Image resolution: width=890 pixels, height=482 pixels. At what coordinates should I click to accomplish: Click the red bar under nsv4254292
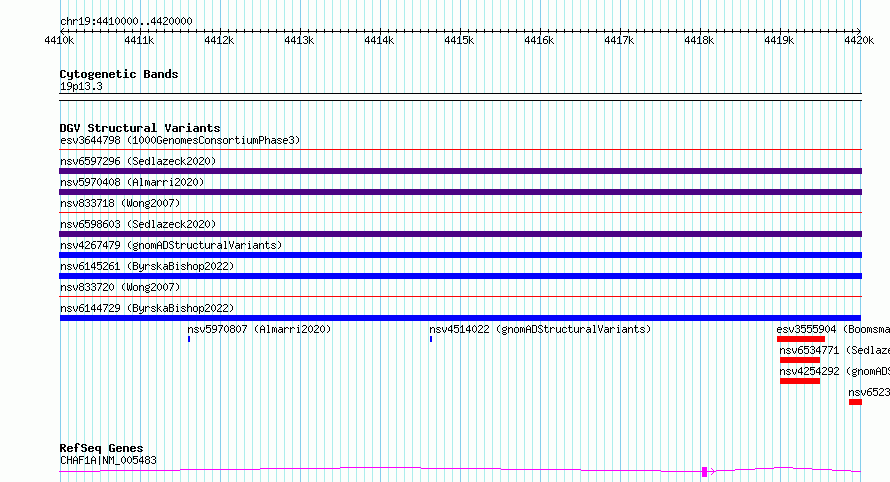pyautogui.click(x=800, y=381)
